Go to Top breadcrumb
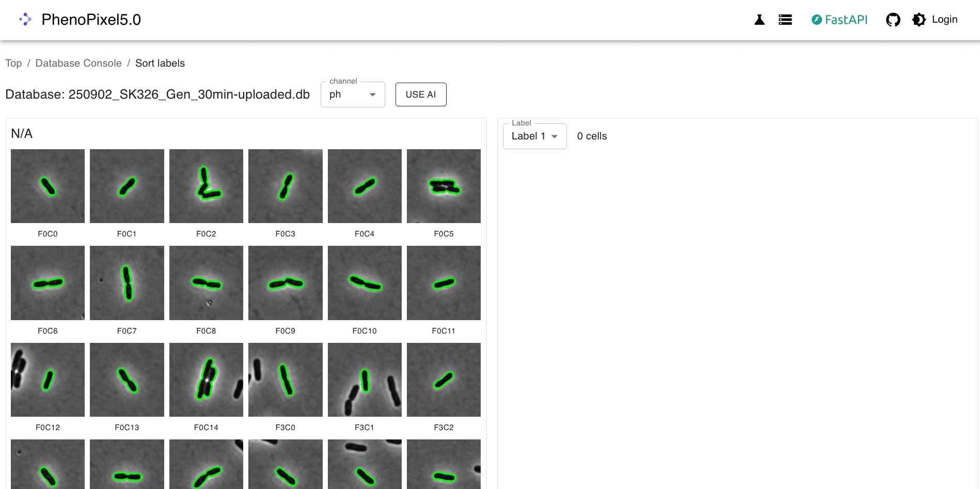This screenshot has height=489, width=980. [13, 63]
